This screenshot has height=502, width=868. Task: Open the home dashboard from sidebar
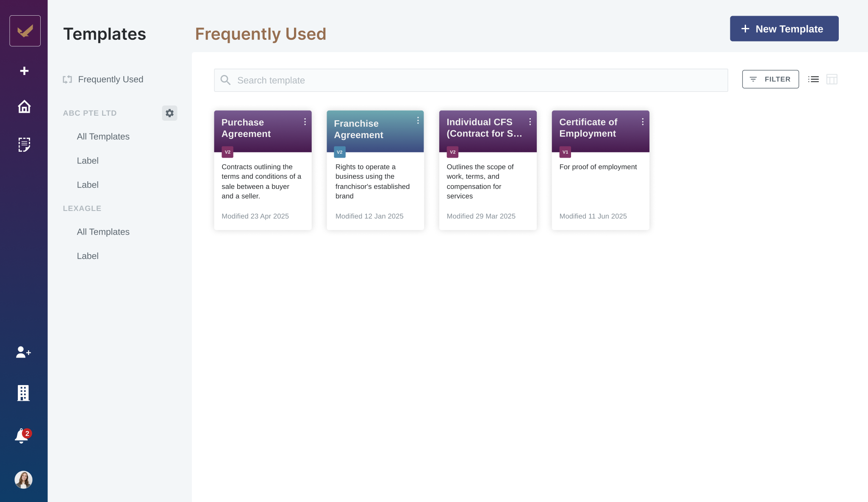click(x=24, y=107)
